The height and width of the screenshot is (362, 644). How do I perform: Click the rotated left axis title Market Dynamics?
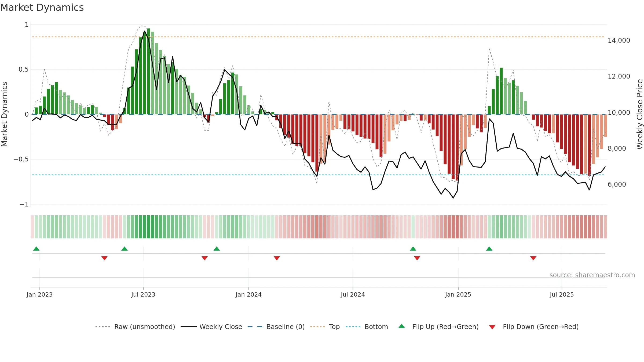coord(4,114)
